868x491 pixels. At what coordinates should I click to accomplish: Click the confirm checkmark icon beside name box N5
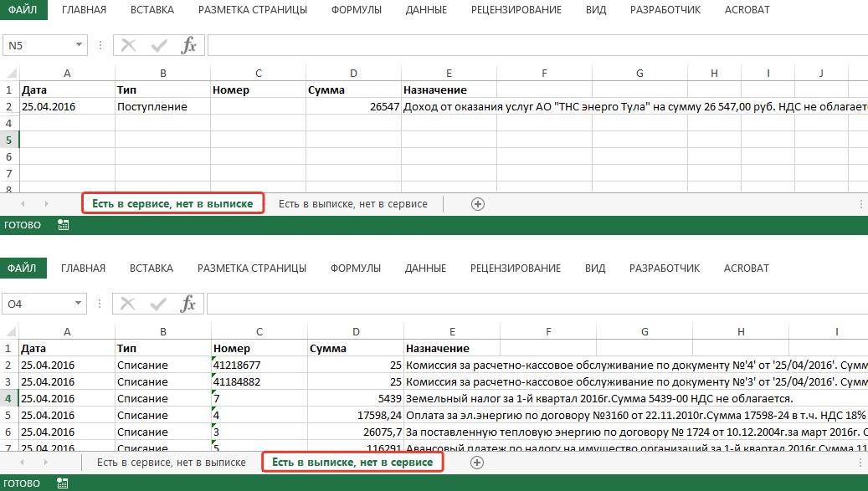coord(159,45)
